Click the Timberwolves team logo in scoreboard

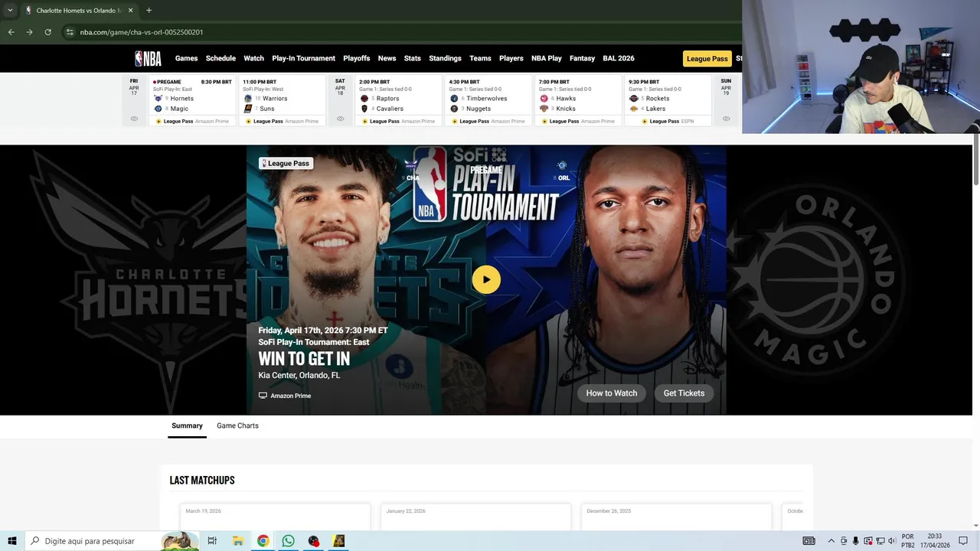point(454,99)
